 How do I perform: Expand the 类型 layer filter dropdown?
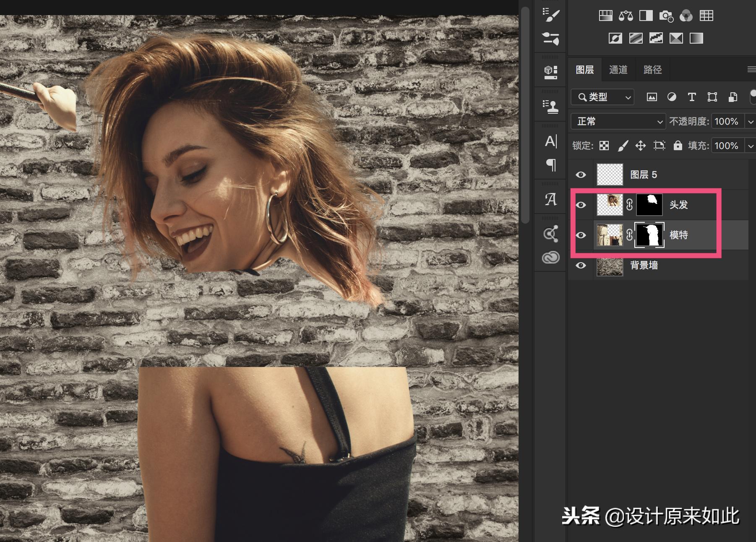[602, 97]
